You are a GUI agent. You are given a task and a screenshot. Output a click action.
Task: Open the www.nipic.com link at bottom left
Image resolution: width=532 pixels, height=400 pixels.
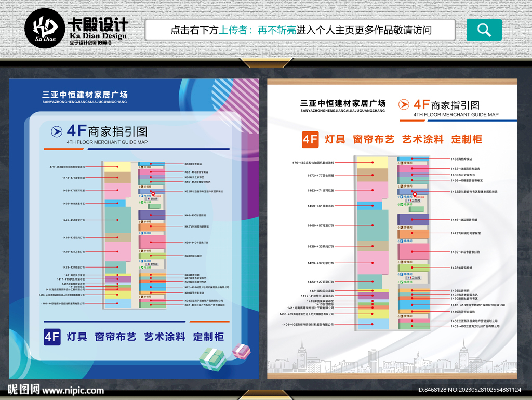(73, 391)
